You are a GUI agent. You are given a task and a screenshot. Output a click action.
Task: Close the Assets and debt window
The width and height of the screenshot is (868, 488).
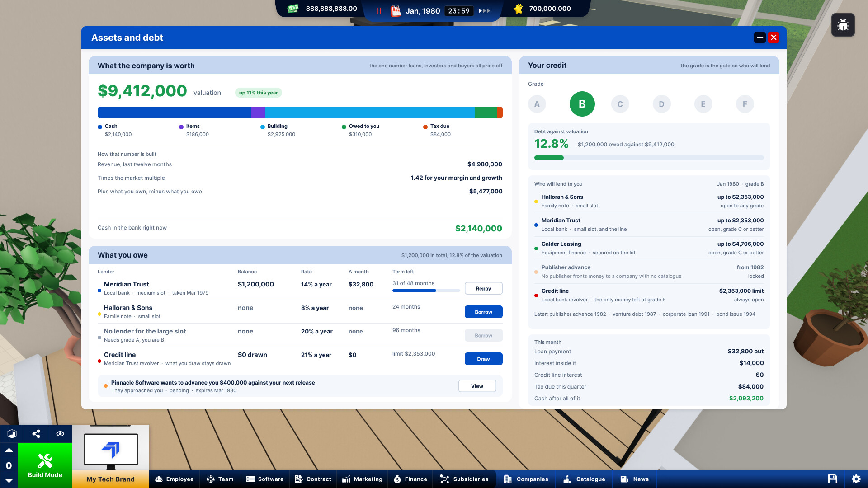[x=774, y=38]
